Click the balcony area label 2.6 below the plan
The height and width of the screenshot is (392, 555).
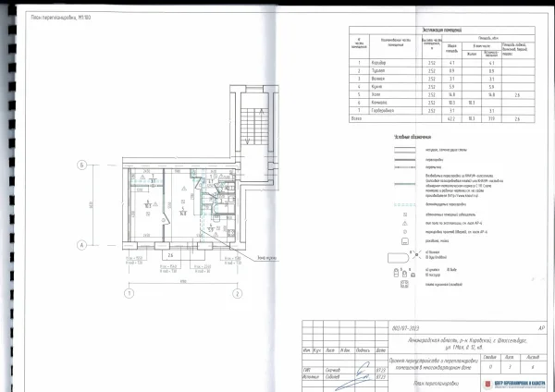click(x=170, y=255)
